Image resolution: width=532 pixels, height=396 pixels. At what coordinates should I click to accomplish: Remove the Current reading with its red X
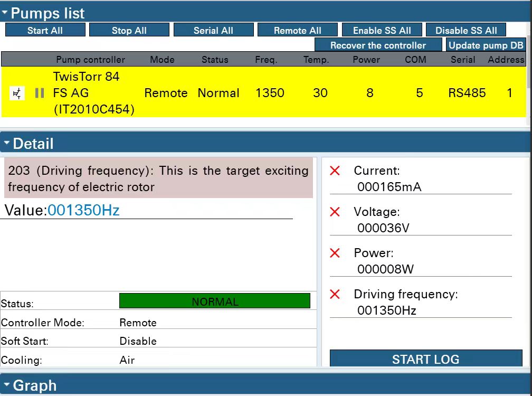click(x=335, y=171)
